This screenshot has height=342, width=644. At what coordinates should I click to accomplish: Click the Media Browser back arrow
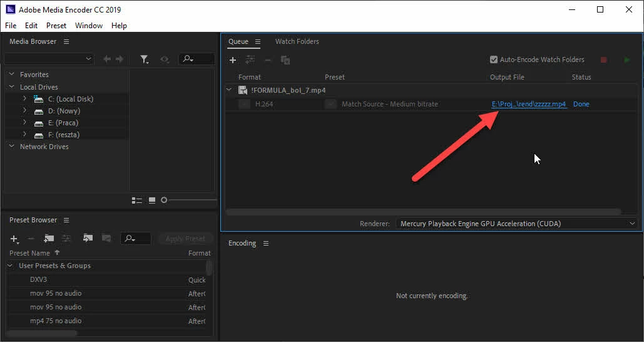click(107, 59)
